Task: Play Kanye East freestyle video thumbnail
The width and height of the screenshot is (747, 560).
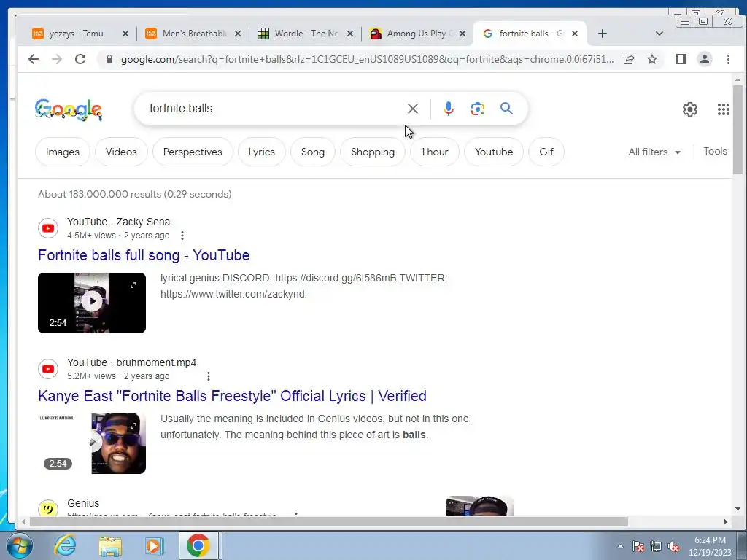Action: (x=92, y=444)
